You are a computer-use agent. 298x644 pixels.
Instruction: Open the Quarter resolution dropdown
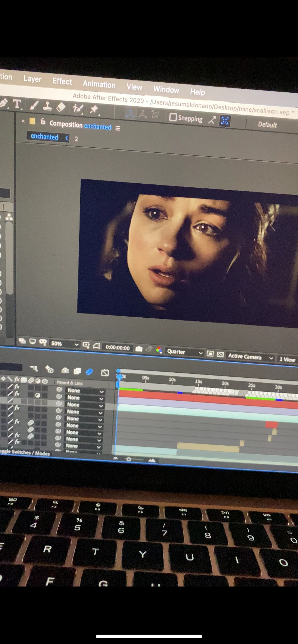coord(185,352)
